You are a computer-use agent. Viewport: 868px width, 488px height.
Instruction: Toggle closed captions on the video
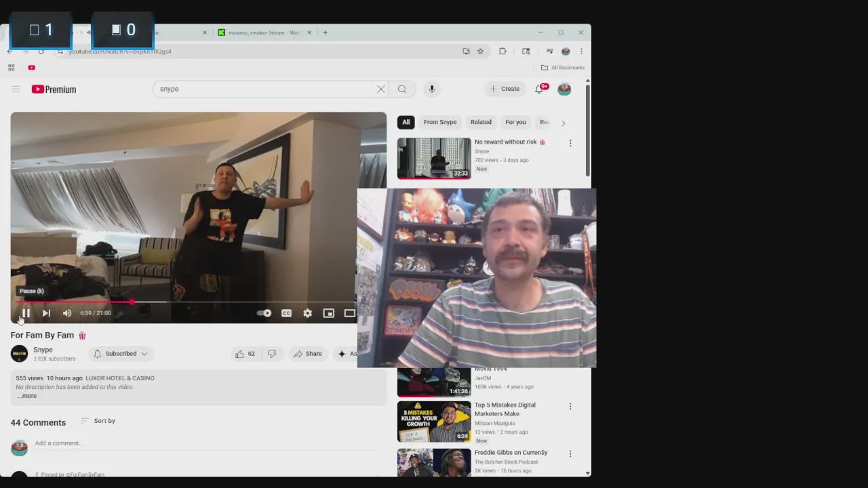pyautogui.click(x=286, y=313)
